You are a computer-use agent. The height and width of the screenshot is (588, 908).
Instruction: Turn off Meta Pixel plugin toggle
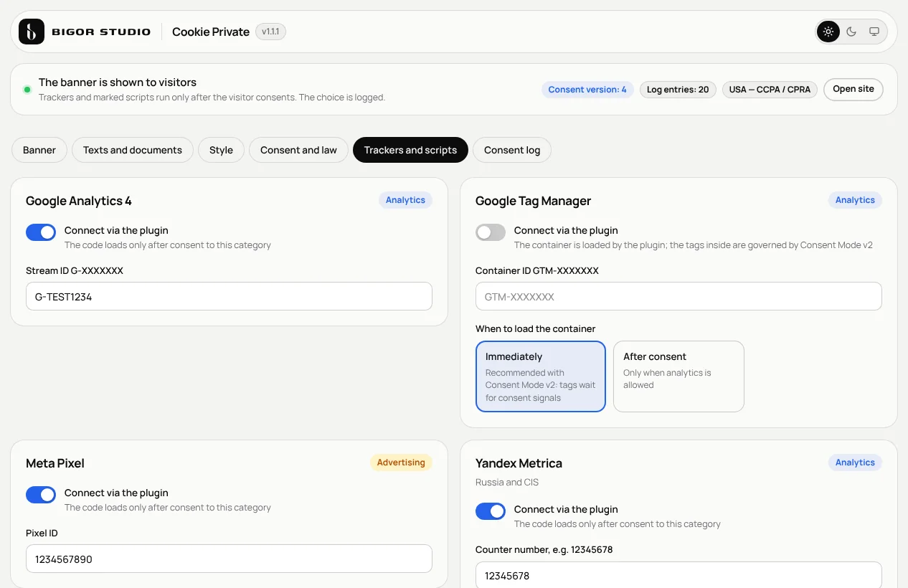(41, 495)
